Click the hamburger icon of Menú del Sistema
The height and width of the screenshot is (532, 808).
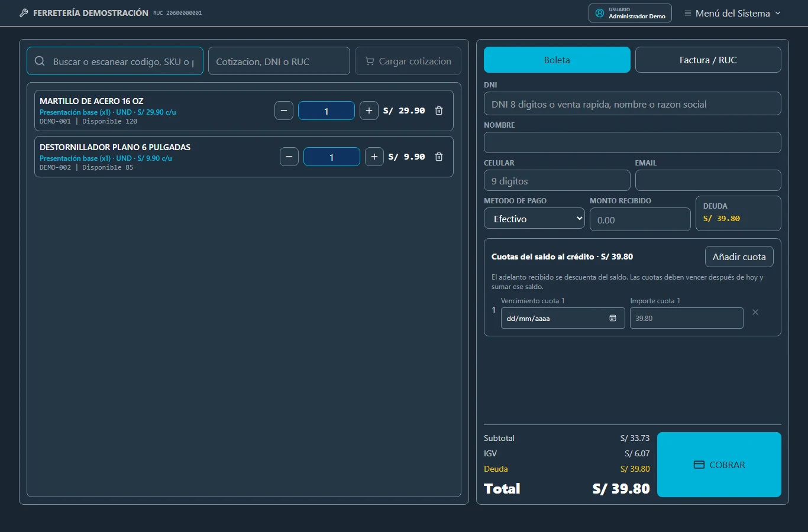[688, 13]
